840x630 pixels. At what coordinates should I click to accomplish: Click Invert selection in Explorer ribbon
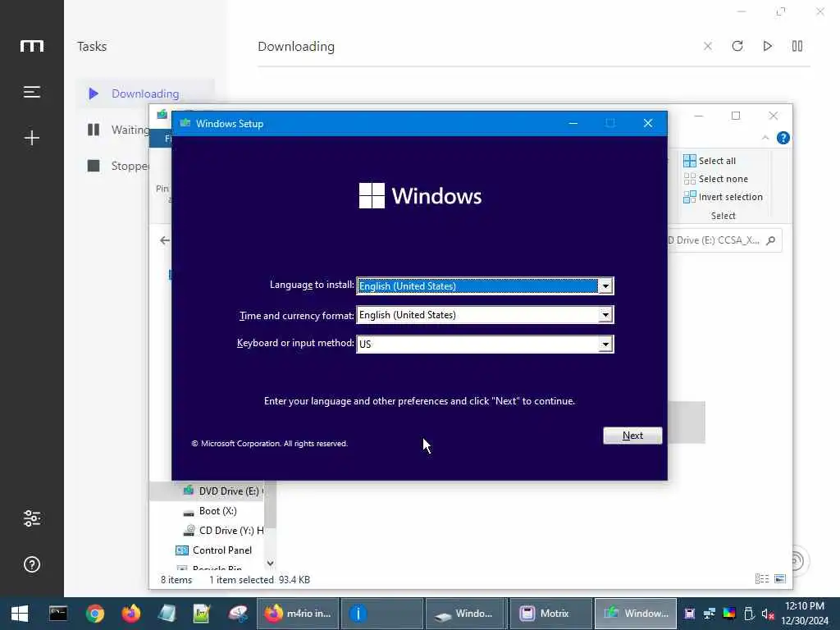723,197
